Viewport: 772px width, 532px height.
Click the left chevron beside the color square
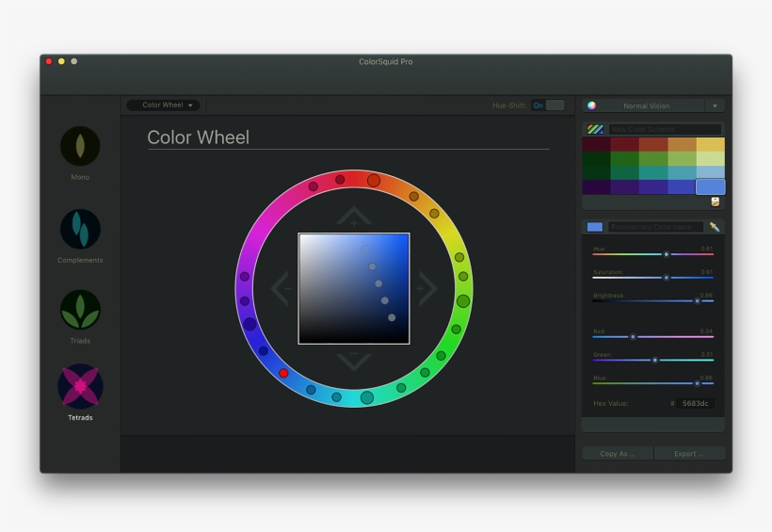pos(281,289)
